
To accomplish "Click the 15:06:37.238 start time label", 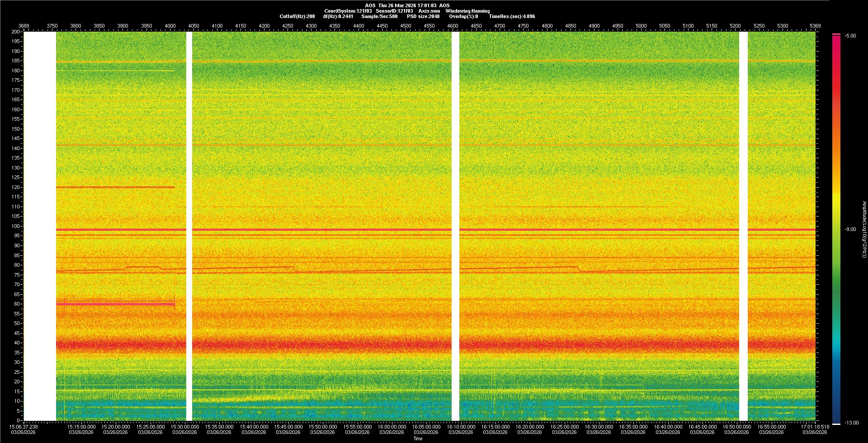I will point(24,426).
